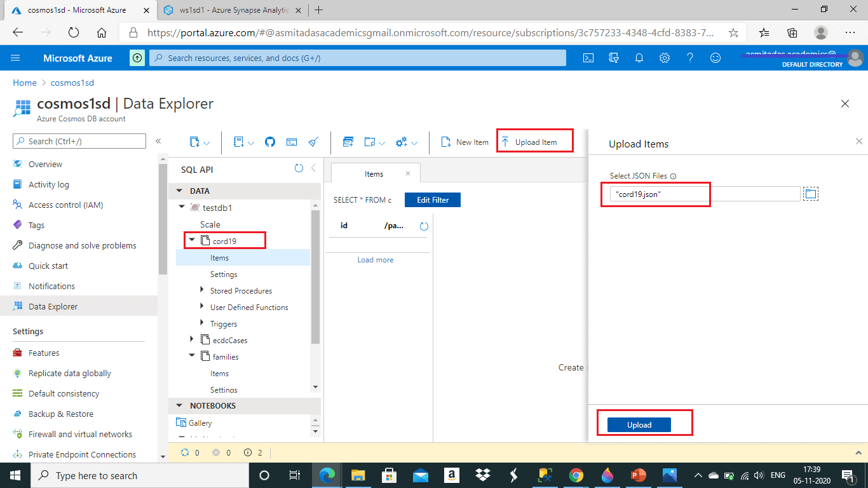Expand the settings gears dropdown in toolbar

tap(415, 143)
